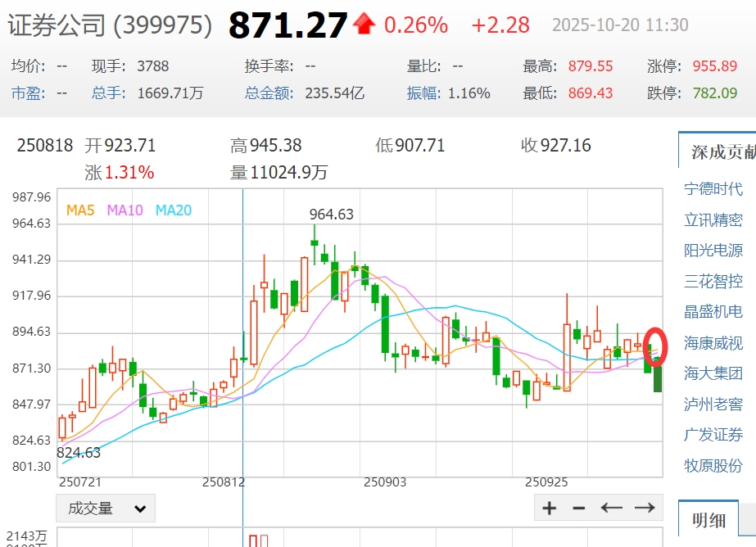Switch to the 明细 tab
Viewport: 756px width, 547px height.
(708, 520)
